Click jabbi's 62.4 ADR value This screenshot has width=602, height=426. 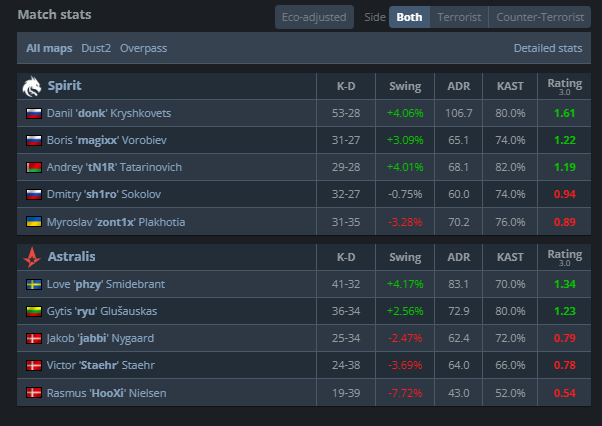[458, 338]
